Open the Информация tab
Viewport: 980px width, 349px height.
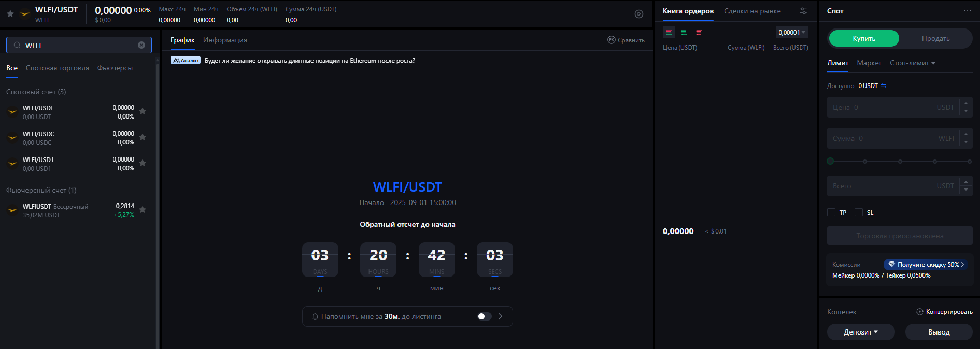(225, 40)
